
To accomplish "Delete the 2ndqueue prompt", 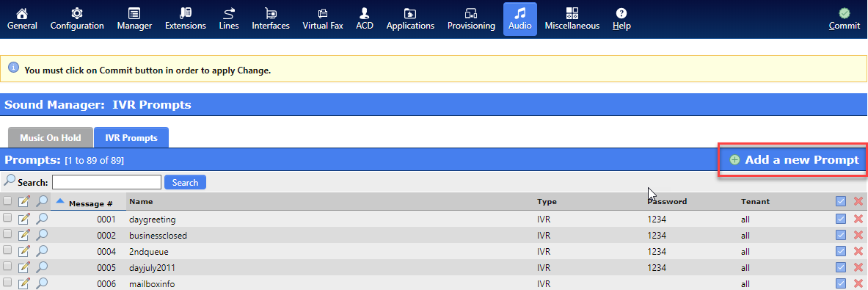I will (858, 251).
